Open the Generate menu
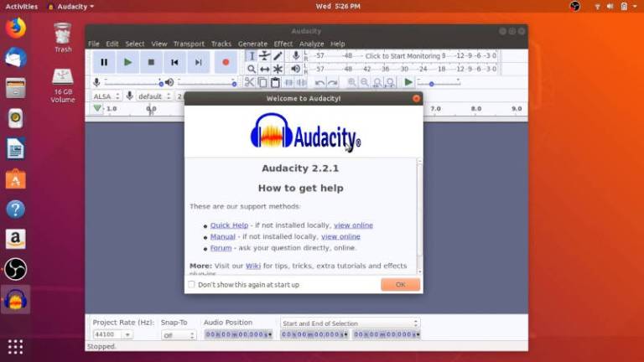 (252, 44)
